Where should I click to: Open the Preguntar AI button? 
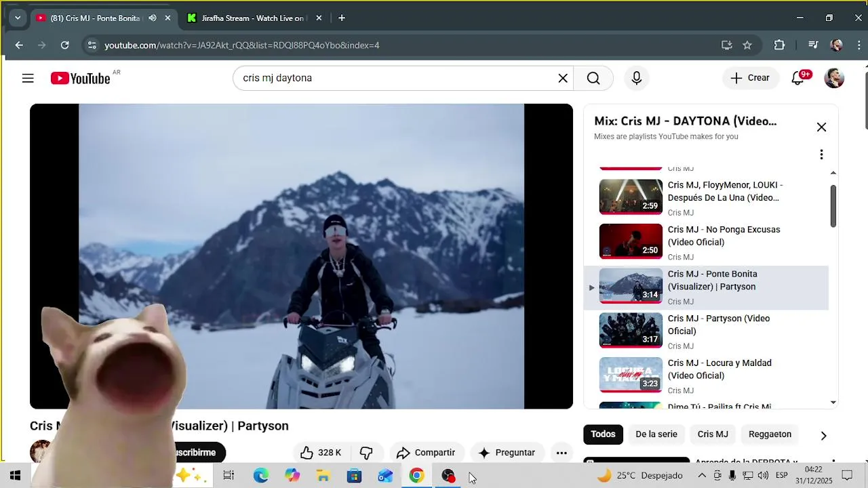(507, 453)
